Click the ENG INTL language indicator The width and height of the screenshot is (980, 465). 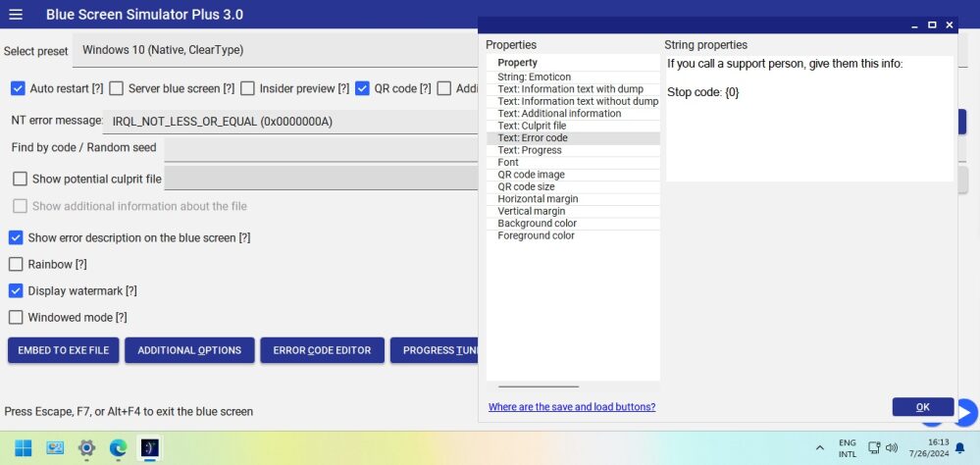(848, 448)
